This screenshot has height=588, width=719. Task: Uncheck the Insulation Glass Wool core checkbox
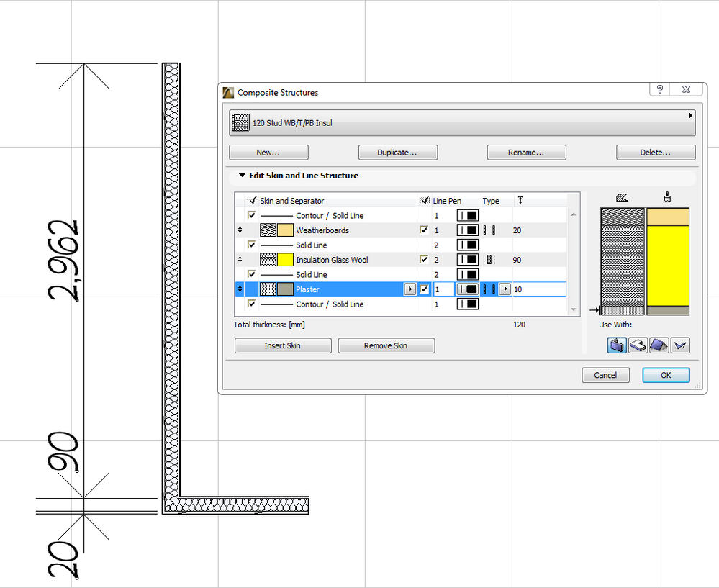click(424, 259)
